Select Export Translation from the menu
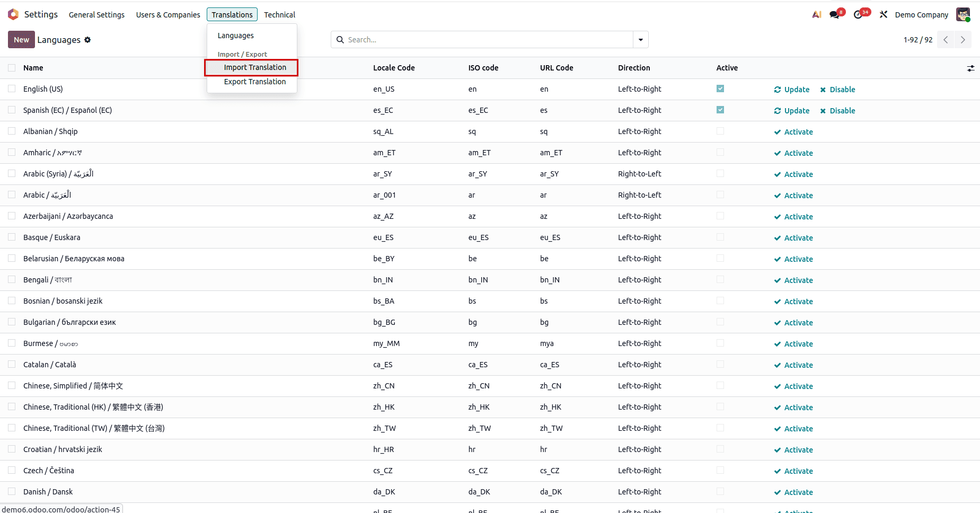Screen dimensions: 980x513 pos(255,82)
